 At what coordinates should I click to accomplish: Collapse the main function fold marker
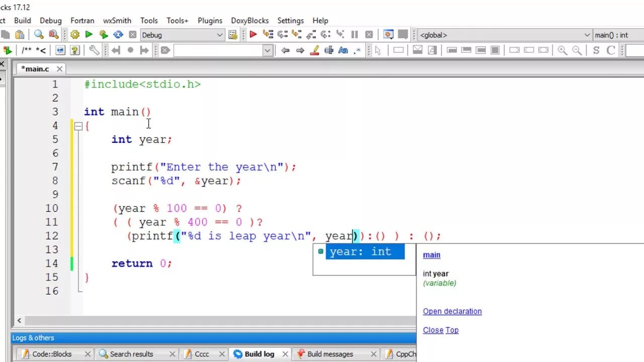click(78, 126)
